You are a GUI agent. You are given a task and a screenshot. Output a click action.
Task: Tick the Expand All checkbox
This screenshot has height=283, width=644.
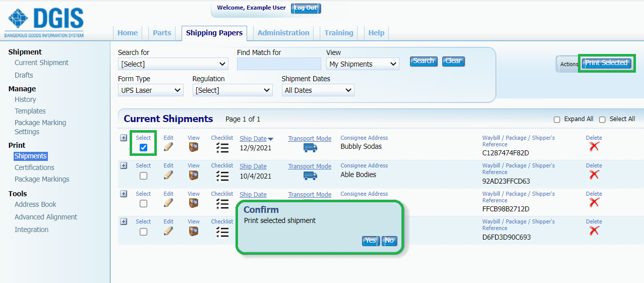(x=557, y=120)
